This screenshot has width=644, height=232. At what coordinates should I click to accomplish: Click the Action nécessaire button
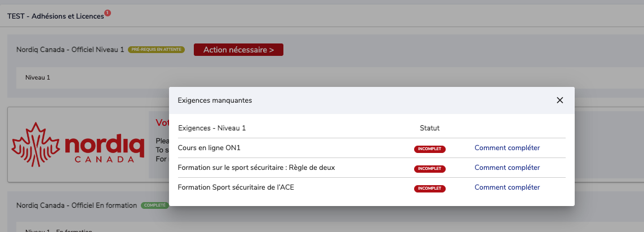tap(239, 50)
